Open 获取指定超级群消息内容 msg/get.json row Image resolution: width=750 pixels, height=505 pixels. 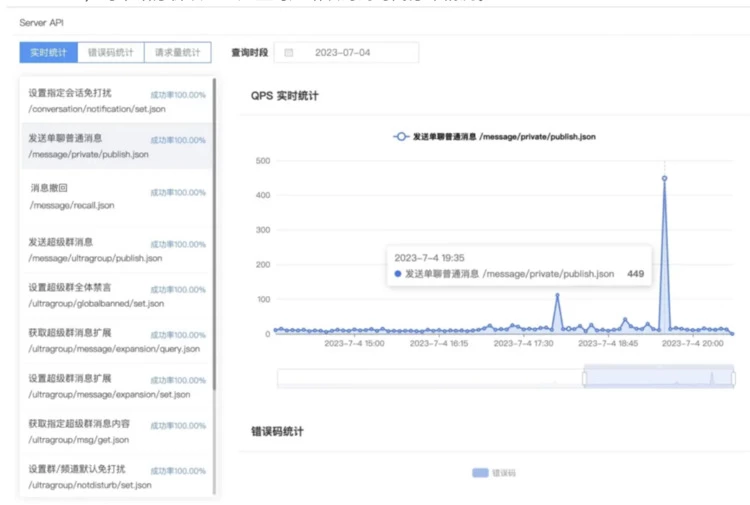(117, 431)
